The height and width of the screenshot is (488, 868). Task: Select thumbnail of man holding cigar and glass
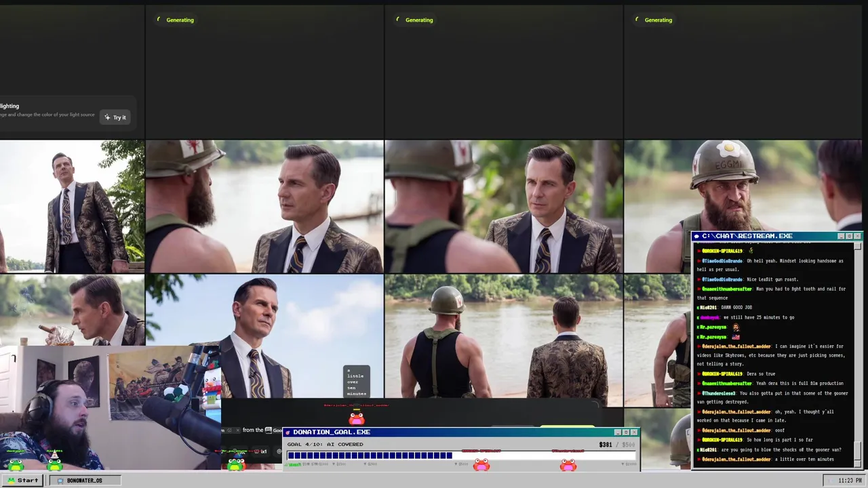click(x=72, y=309)
